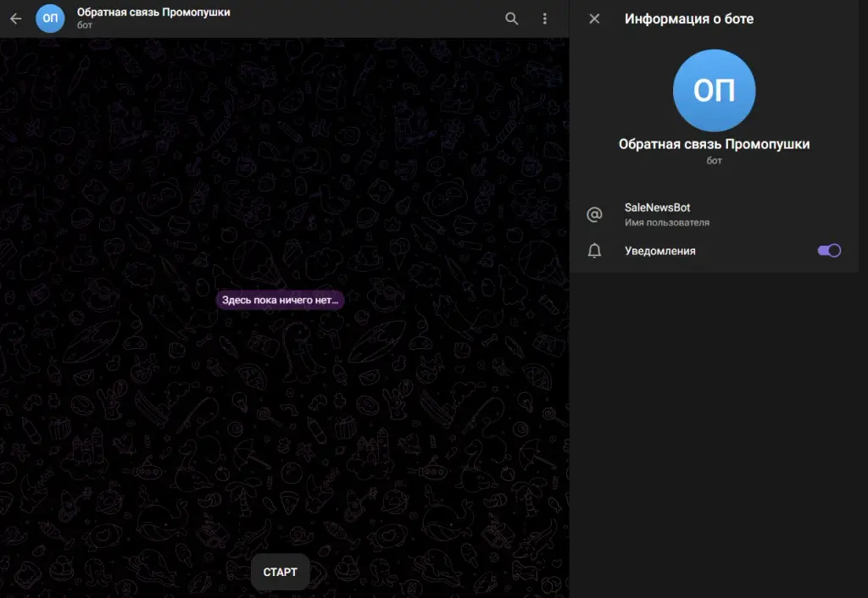Open the bot avatar in chat header

point(50,19)
